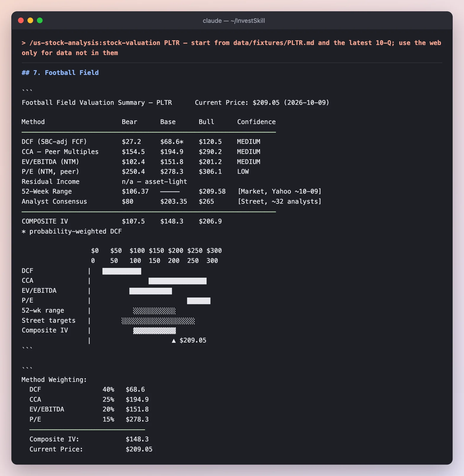This screenshot has height=476, width=464.
Task: Click the 'Method Weighting:' label
Action: (54, 380)
